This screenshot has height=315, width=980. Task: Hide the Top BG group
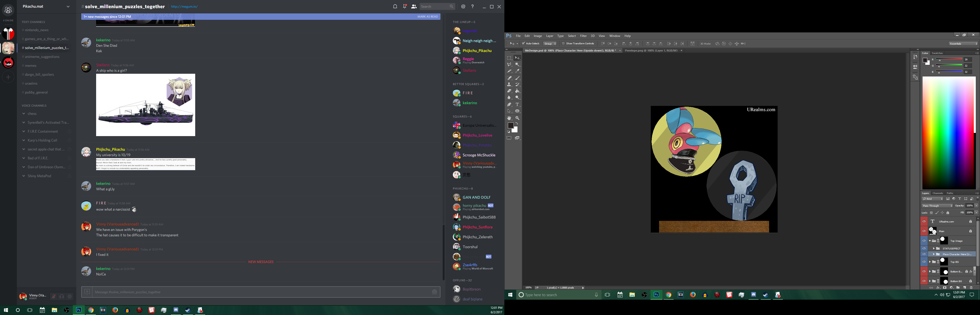click(924, 262)
